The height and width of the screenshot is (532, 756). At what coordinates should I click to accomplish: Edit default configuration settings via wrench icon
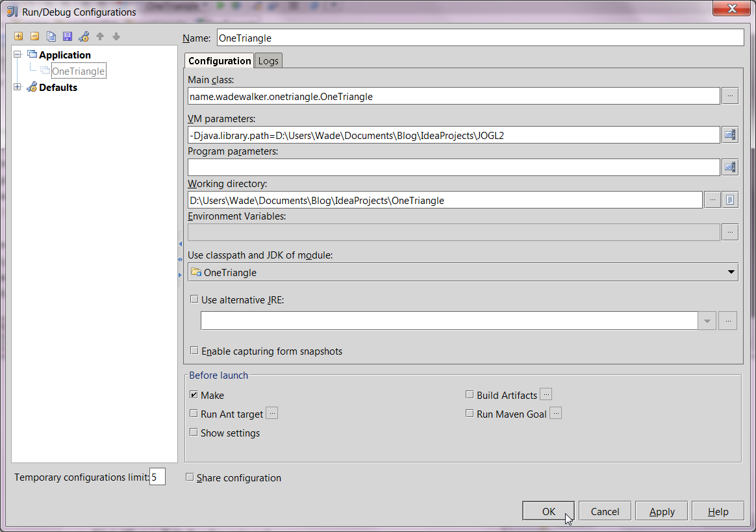[x=84, y=36]
